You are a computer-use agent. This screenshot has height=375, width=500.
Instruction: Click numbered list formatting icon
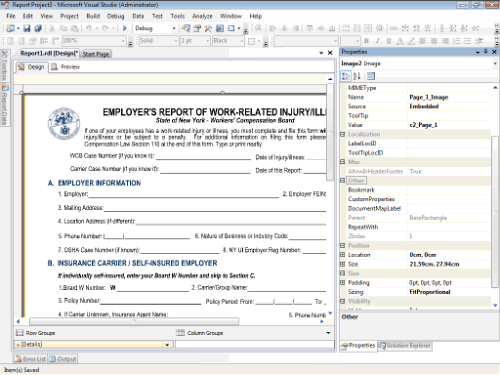457,41
